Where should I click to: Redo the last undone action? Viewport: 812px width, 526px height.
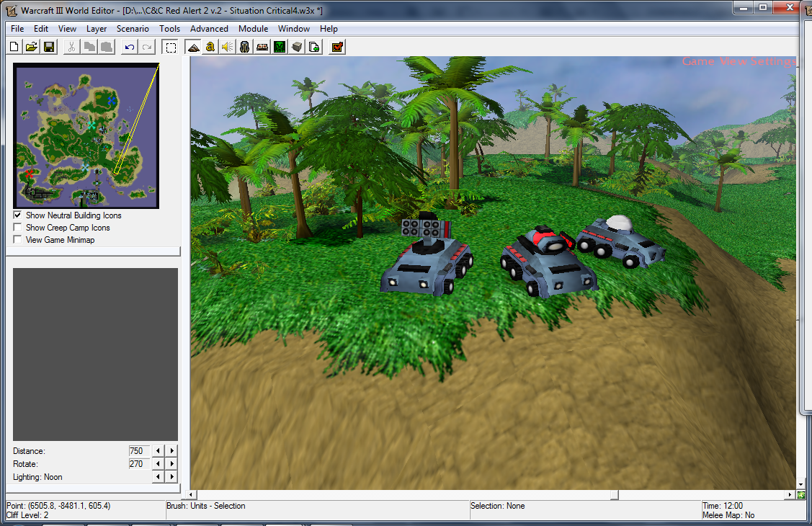coord(147,47)
